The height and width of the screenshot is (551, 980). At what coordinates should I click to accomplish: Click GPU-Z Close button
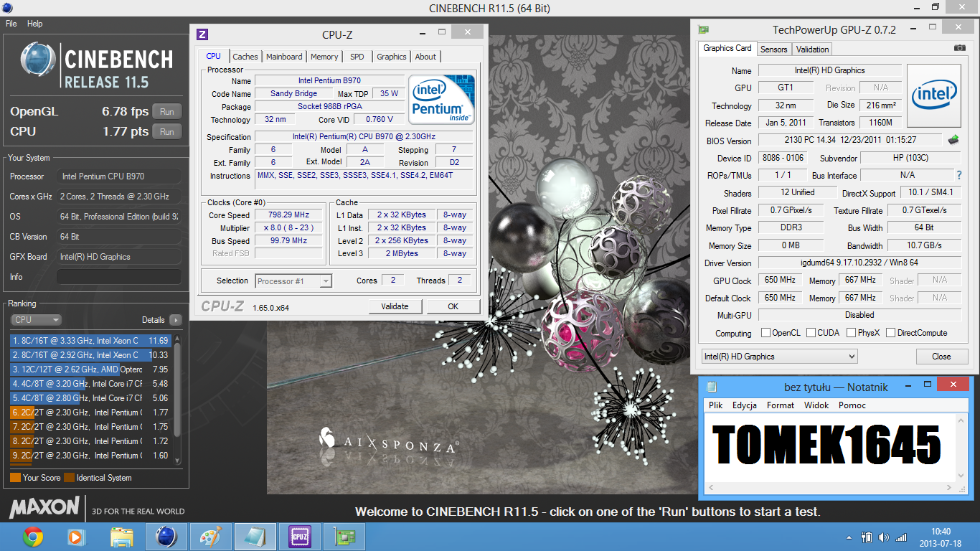(941, 357)
